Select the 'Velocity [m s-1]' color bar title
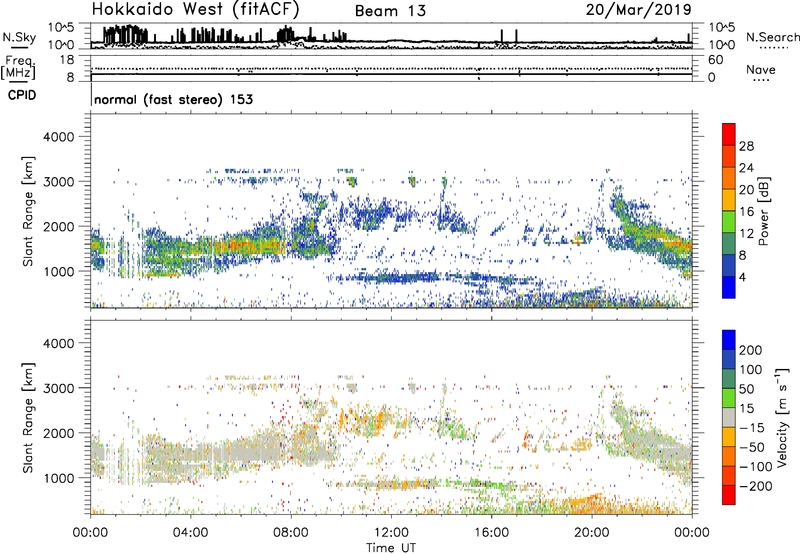The image size is (800, 554). pyautogui.click(x=782, y=417)
